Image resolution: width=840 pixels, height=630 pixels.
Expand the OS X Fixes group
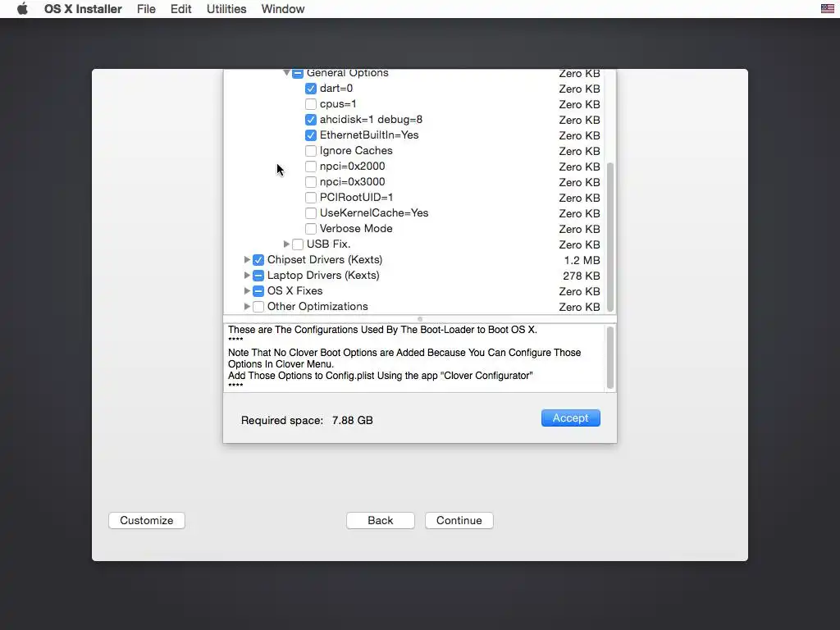click(247, 290)
